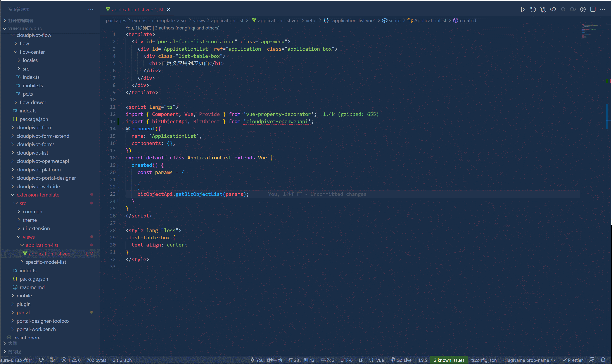The height and width of the screenshot is (364, 612).
Task: Expand the cloudpivot-web-ide folder
Action: 50,186
